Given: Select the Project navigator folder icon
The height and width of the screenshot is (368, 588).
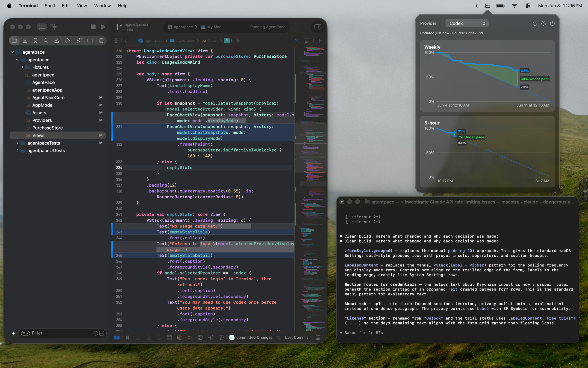Looking at the screenshot, I should coord(14,41).
